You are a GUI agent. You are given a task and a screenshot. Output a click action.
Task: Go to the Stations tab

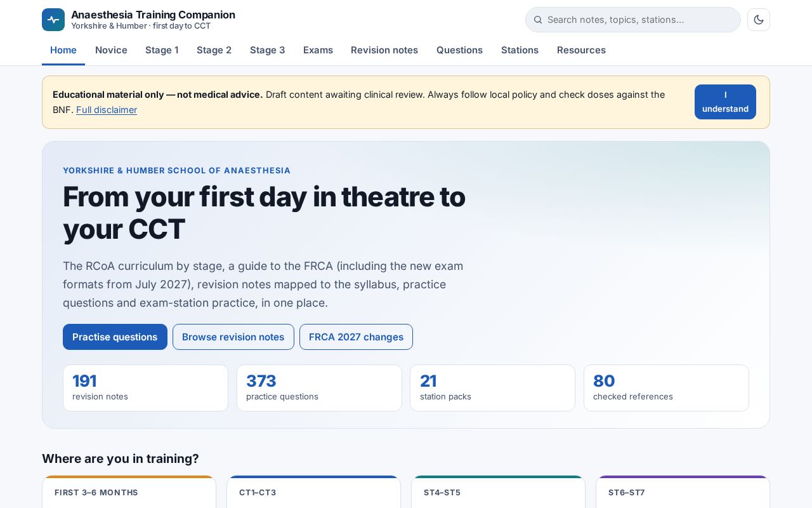[x=520, y=50]
